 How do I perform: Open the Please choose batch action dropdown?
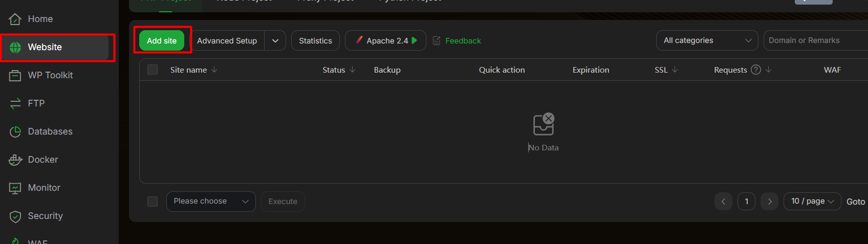pyautogui.click(x=210, y=202)
